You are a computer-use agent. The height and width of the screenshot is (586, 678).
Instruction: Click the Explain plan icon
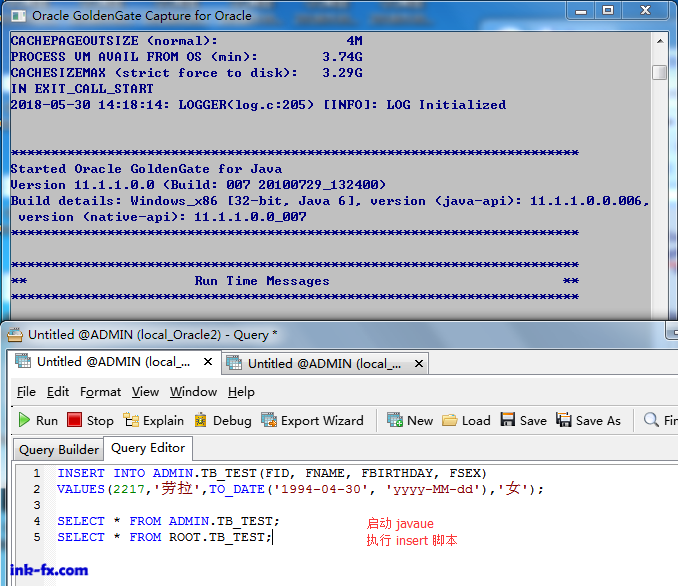click(x=131, y=420)
